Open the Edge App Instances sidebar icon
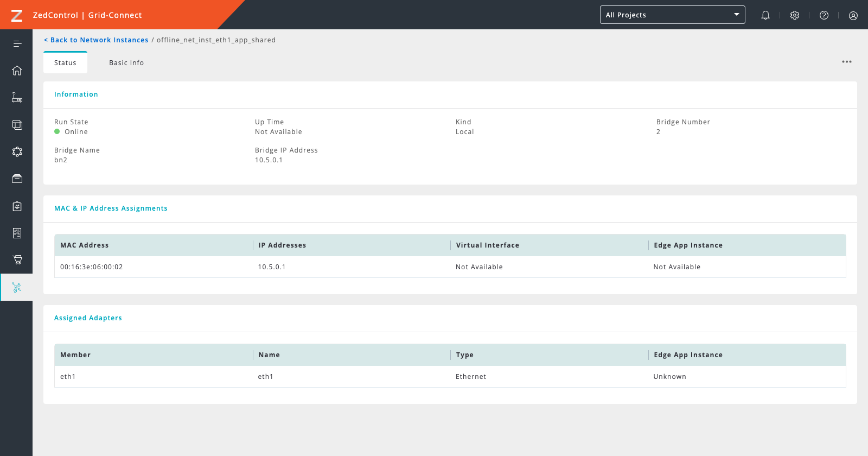The width and height of the screenshot is (868, 456). click(x=17, y=125)
